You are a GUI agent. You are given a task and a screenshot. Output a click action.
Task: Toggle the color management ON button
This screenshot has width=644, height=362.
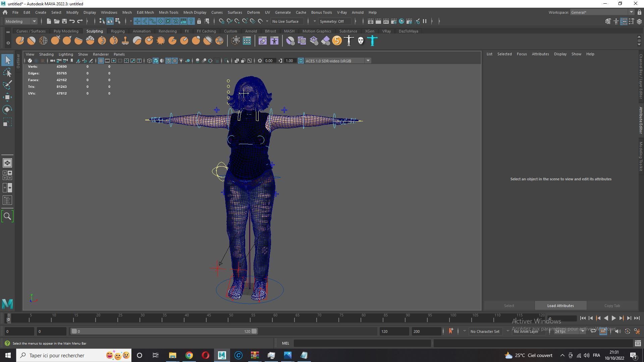point(301,61)
